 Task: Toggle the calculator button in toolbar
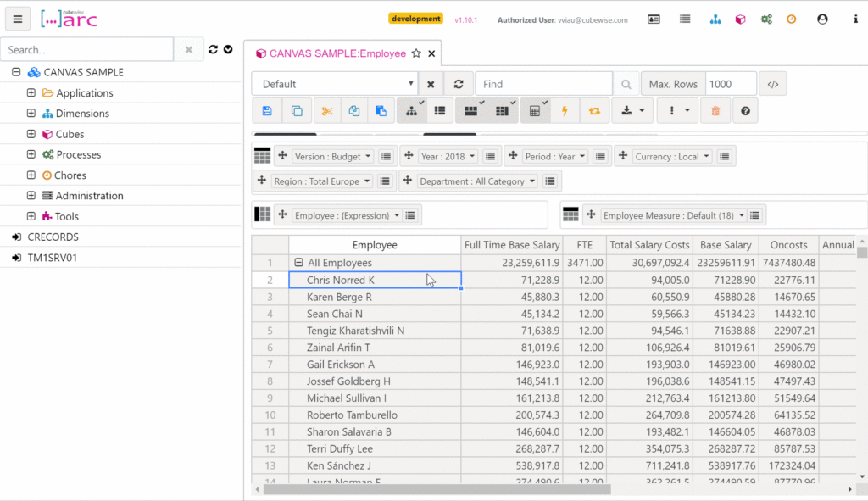535,111
